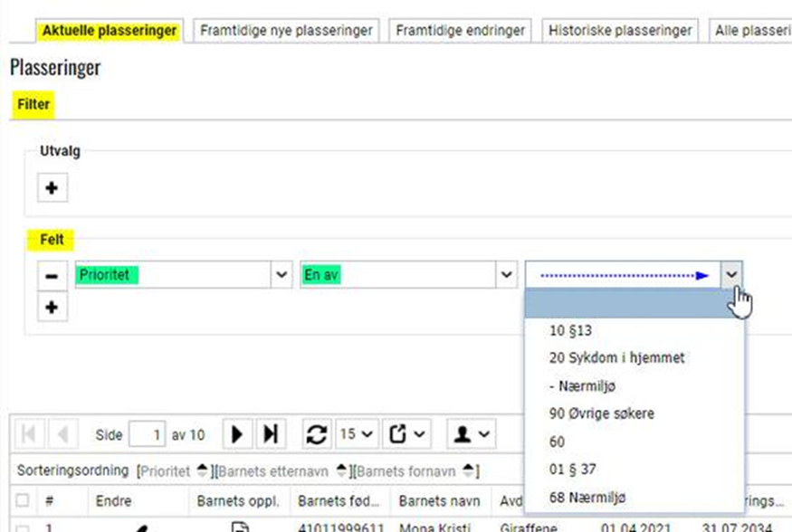Image resolution: width=792 pixels, height=532 pixels.
Task: Switch to Framtidige nye plasseringer tab
Action: point(286,30)
